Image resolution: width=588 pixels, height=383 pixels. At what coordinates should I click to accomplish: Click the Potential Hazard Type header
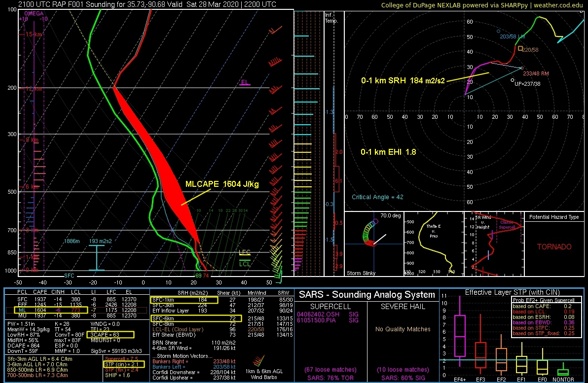(554, 217)
